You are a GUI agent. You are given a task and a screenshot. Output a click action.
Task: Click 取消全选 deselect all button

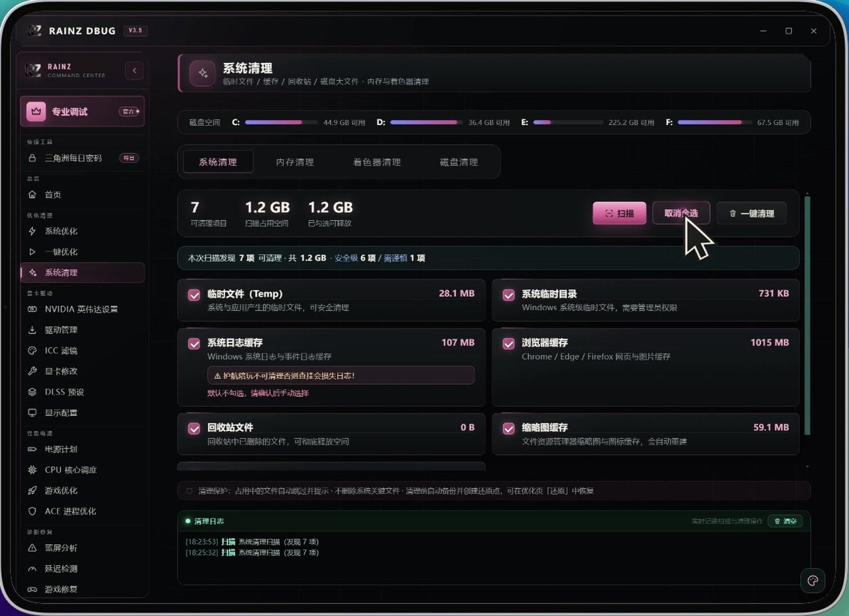tap(681, 213)
